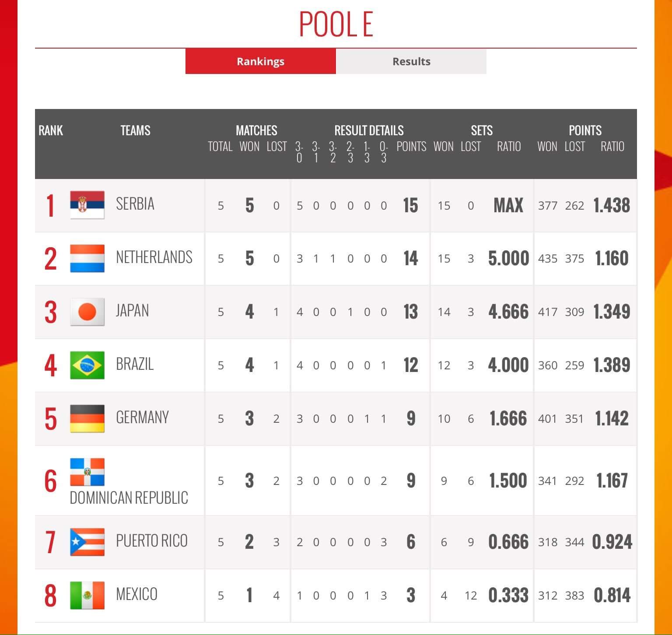Click the Result Details column header
Viewport: 672px width, 635px height.
[369, 130]
